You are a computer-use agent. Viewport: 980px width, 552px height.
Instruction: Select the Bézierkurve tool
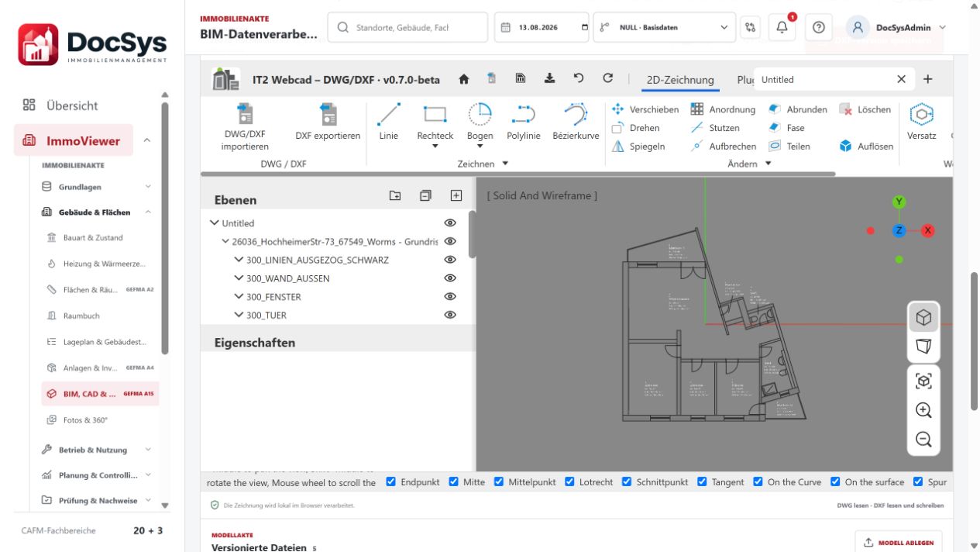[x=576, y=122]
